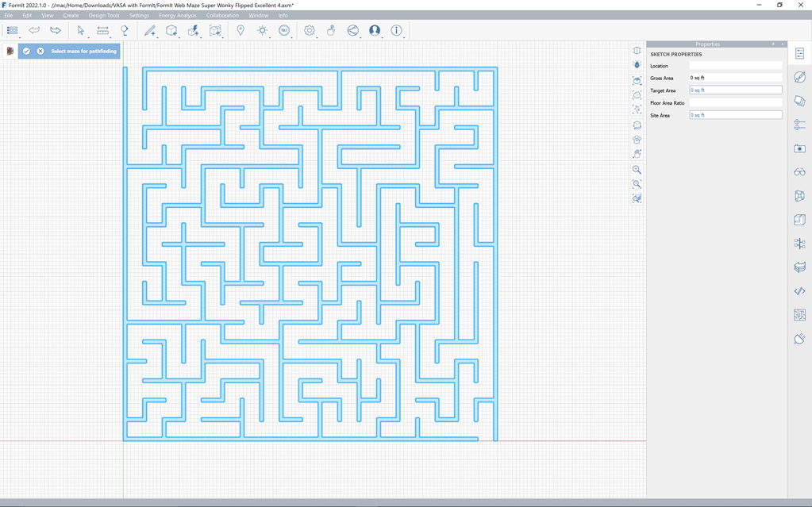Expand the primitives cube tool dropdown

[x=179, y=36]
